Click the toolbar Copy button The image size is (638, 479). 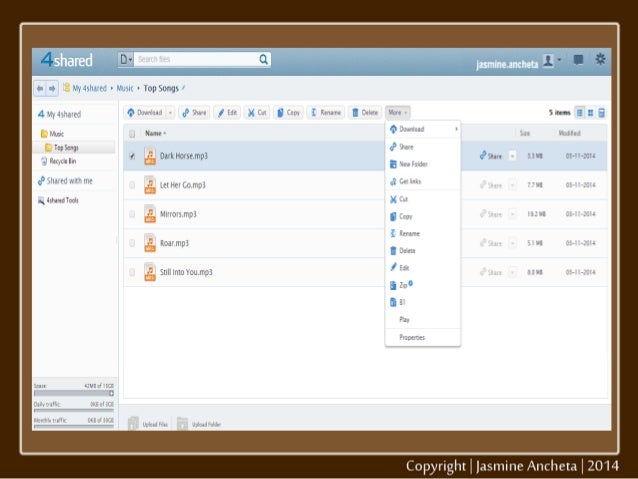[x=288, y=113]
